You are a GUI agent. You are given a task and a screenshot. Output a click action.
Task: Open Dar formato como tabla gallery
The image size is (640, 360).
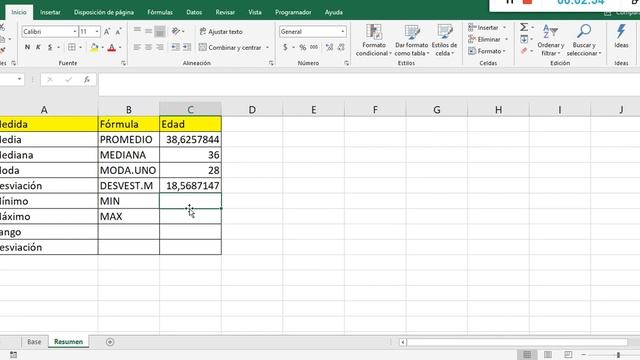coord(411,40)
